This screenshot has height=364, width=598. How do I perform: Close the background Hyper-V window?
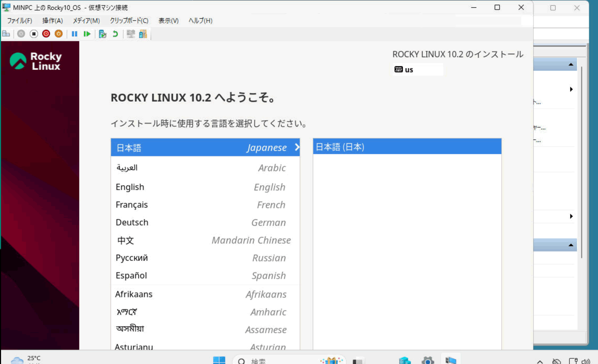(x=577, y=8)
